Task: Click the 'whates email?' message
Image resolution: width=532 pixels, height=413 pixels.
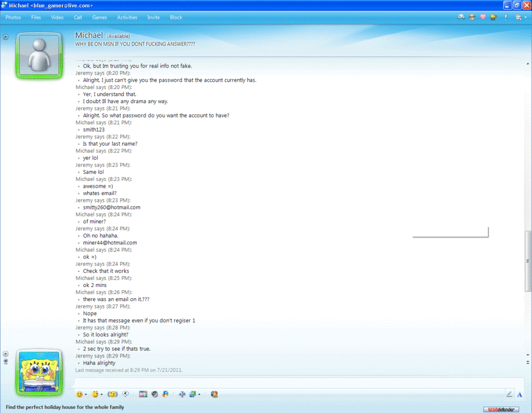Action: [x=100, y=193]
